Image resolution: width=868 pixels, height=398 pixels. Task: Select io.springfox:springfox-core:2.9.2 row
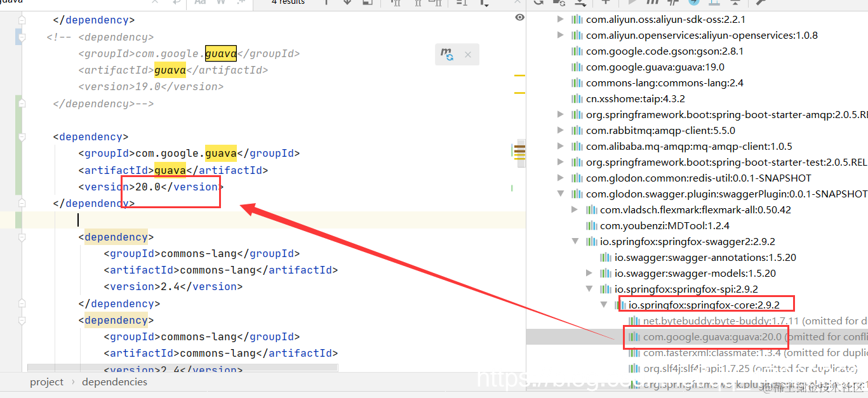(x=704, y=305)
